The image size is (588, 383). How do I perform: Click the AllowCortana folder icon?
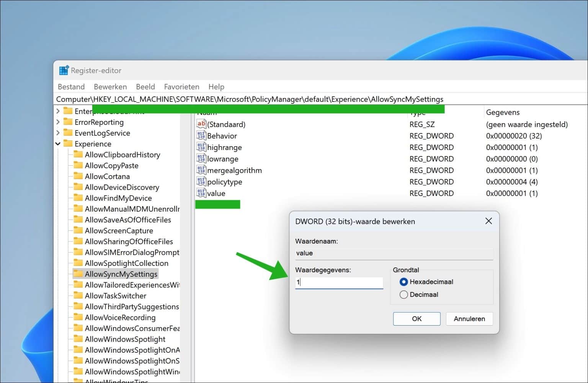click(78, 176)
